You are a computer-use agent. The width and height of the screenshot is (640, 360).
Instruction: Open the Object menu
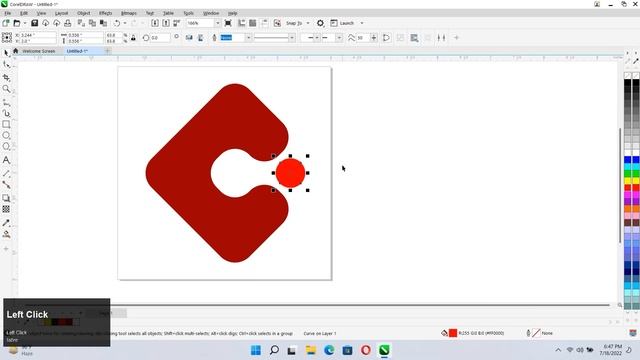tap(84, 13)
